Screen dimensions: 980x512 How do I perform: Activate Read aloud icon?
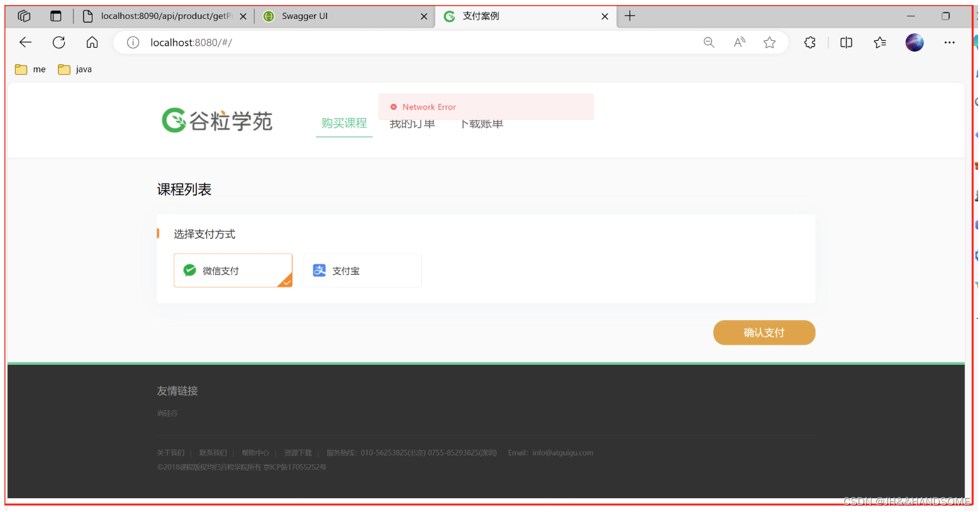click(x=740, y=42)
